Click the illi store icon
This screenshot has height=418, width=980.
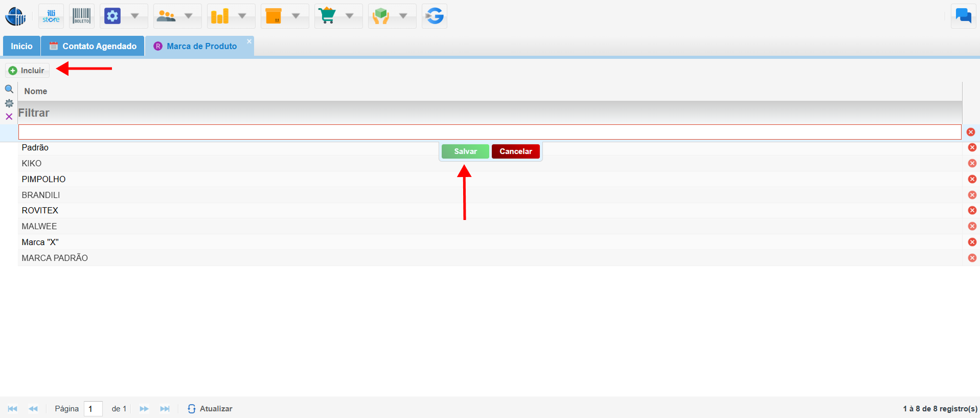coord(51,16)
